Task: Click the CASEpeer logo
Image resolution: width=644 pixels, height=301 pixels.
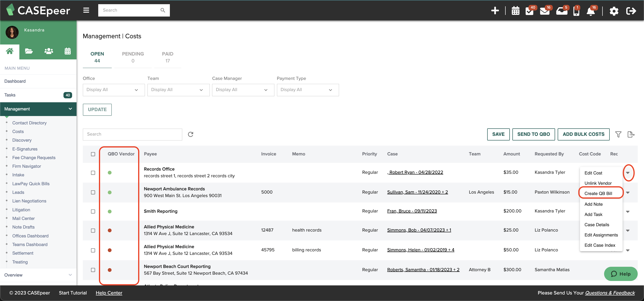Action: [38, 10]
